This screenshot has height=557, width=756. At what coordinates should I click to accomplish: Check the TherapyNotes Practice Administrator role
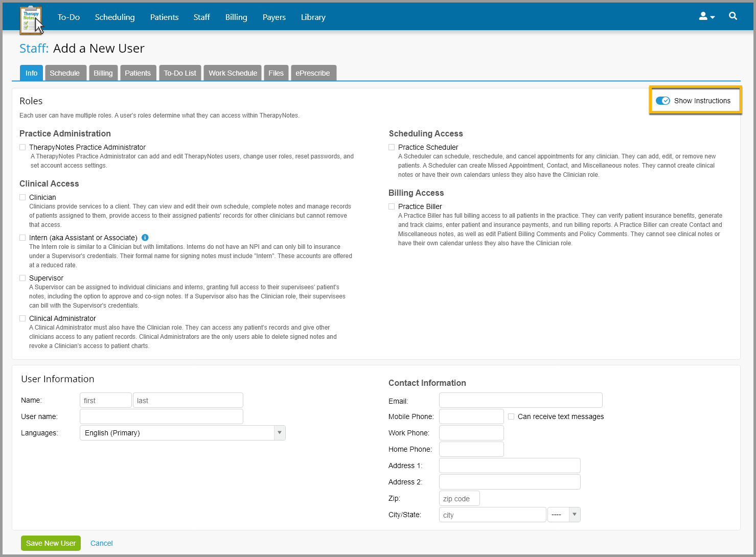pyautogui.click(x=22, y=147)
